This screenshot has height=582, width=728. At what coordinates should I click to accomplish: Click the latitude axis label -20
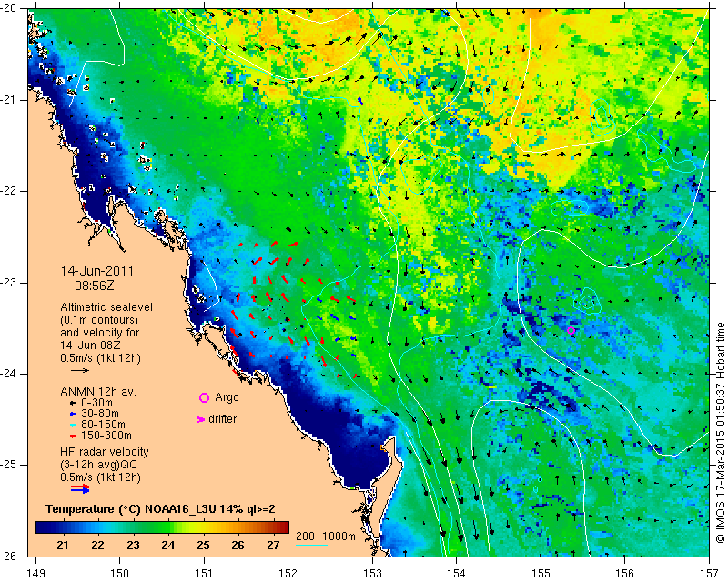(9, 8)
